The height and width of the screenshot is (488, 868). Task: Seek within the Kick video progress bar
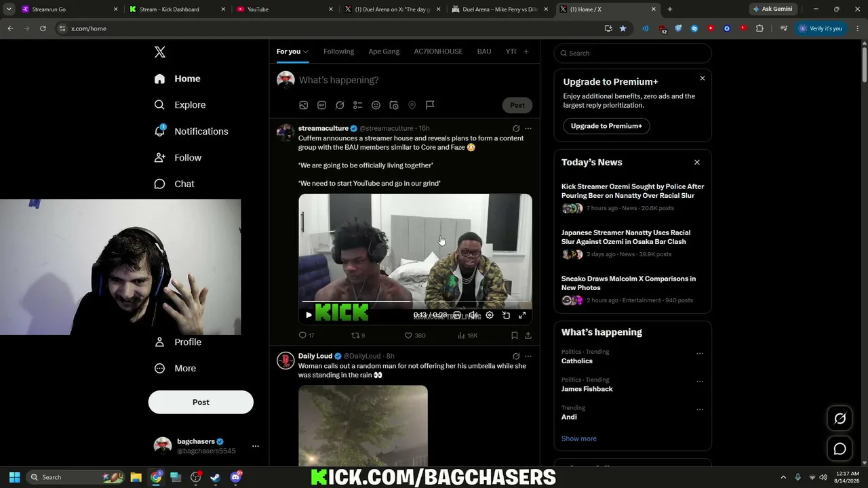pos(416,301)
